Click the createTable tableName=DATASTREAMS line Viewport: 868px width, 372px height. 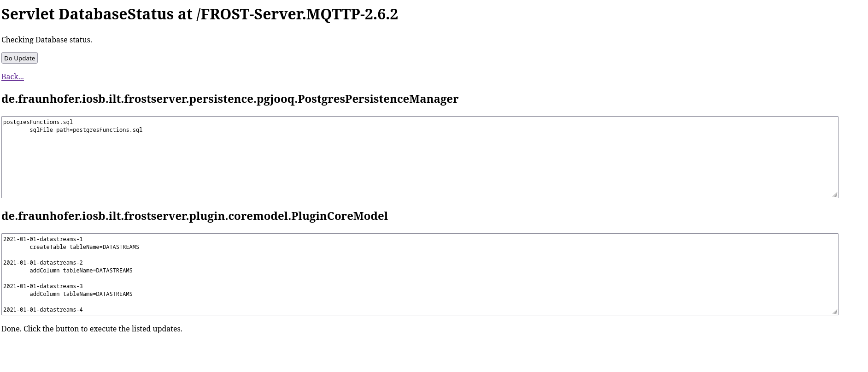[x=84, y=247]
